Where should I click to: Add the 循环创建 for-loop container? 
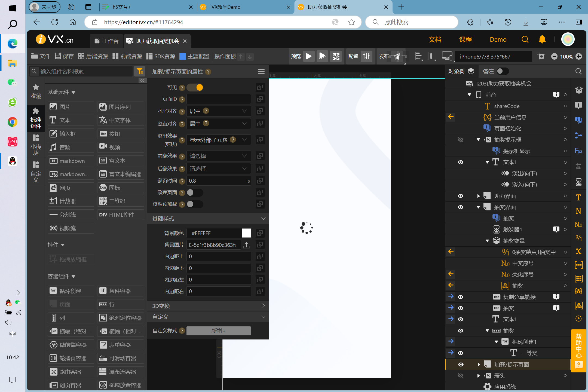pos(71,291)
